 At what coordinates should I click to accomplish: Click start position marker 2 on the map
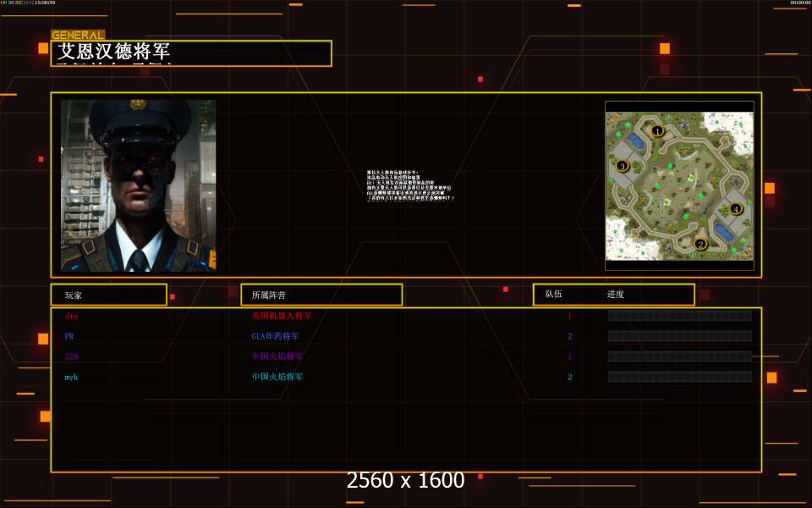pos(700,245)
